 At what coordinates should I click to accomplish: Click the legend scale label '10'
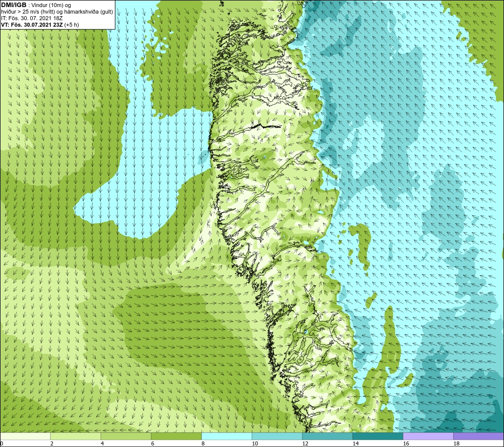[x=255, y=444]
